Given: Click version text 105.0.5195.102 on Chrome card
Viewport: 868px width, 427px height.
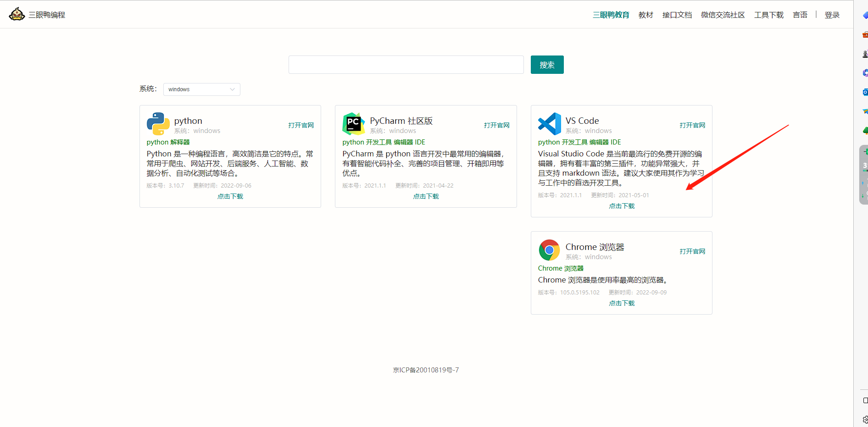Looking at the screenshot, I should tap(580, 293).
